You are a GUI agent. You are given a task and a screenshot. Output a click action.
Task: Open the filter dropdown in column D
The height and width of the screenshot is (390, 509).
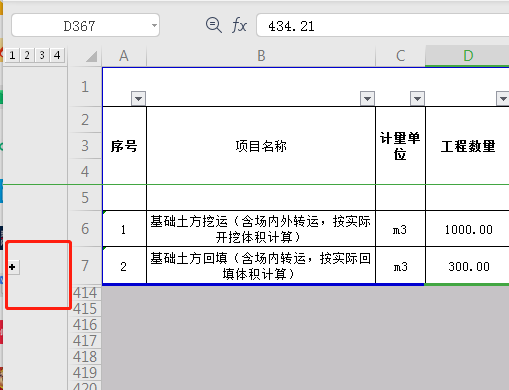tap(502, 98)
